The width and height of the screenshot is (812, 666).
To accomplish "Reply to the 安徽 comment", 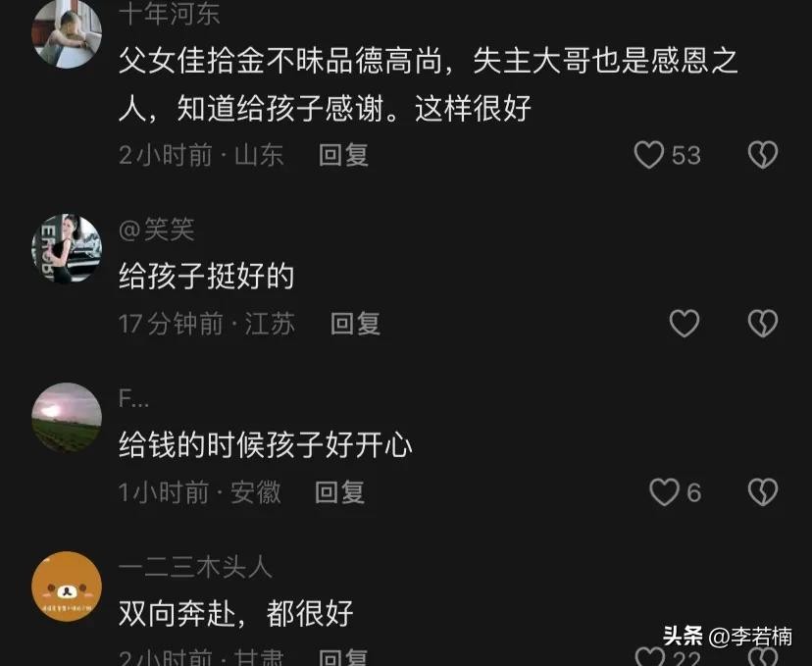I will click(x=339, y=492).
